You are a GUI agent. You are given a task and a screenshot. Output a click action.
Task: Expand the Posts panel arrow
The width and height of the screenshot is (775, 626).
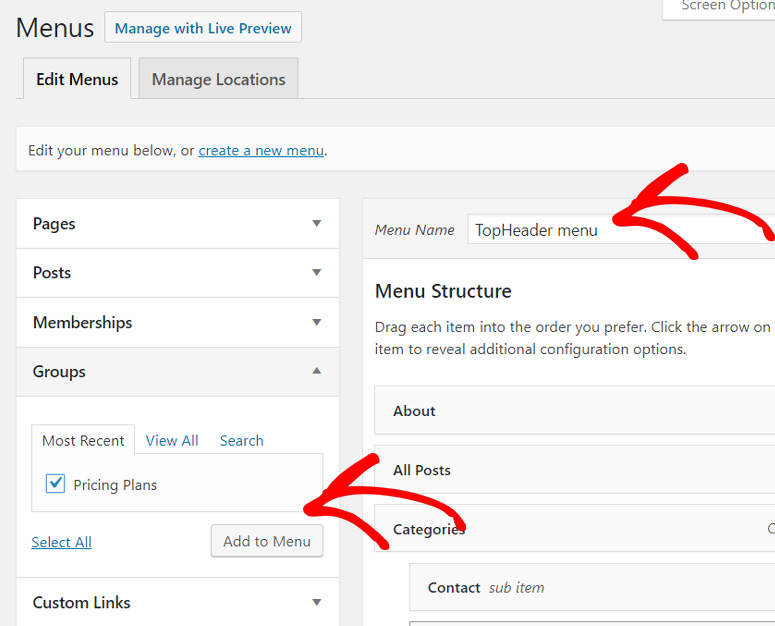316,273
